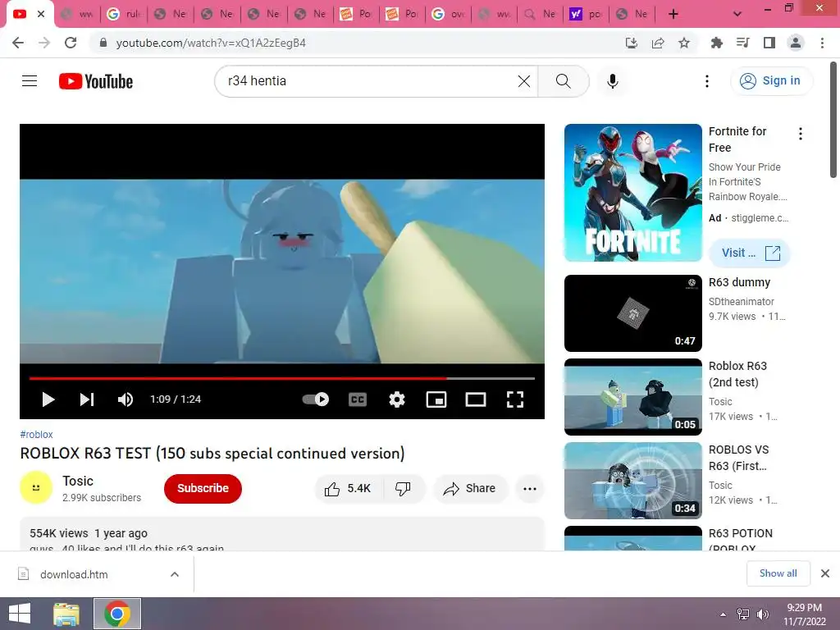Open the Fortnite ad options menu
Viewport: 840px width, 630px height.
click(x=801, y=134)
